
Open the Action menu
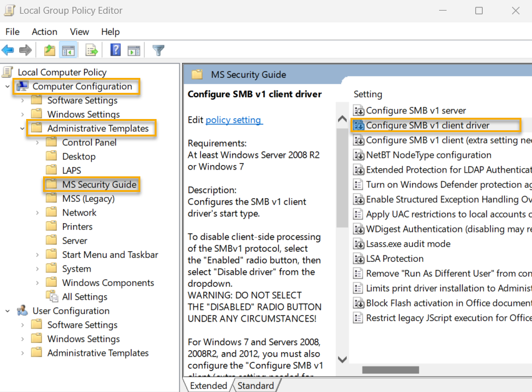point(44,31)
